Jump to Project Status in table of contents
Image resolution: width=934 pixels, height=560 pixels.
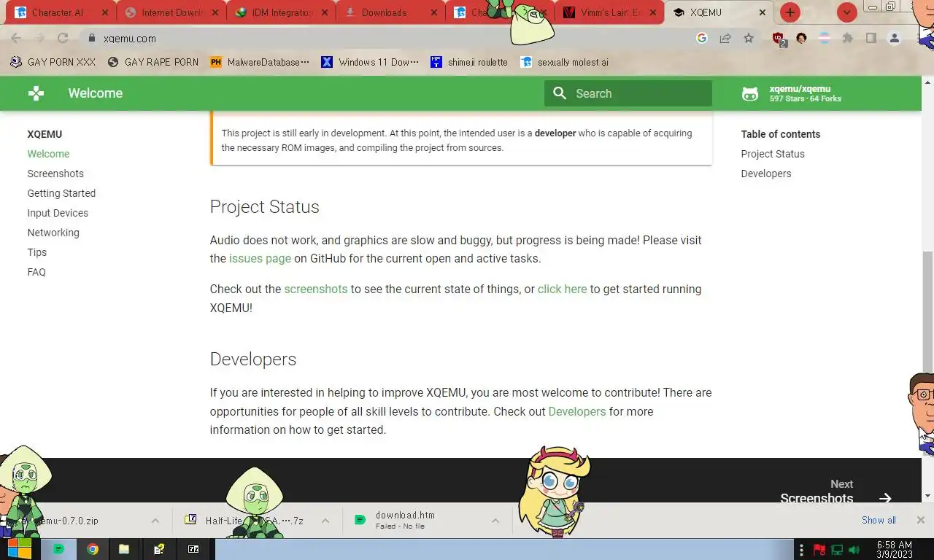(773, 154)
